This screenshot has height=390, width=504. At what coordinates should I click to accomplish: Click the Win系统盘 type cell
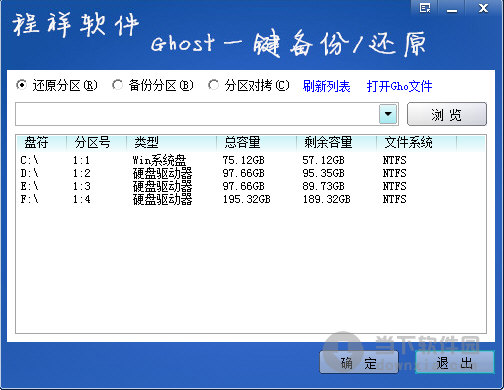159,160
